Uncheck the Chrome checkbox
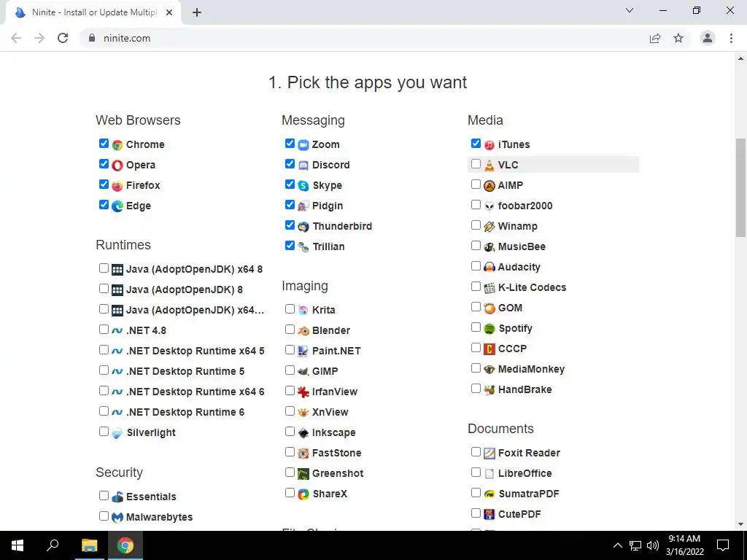Screen dimensions: 747x560 click(x=104, y=144)
